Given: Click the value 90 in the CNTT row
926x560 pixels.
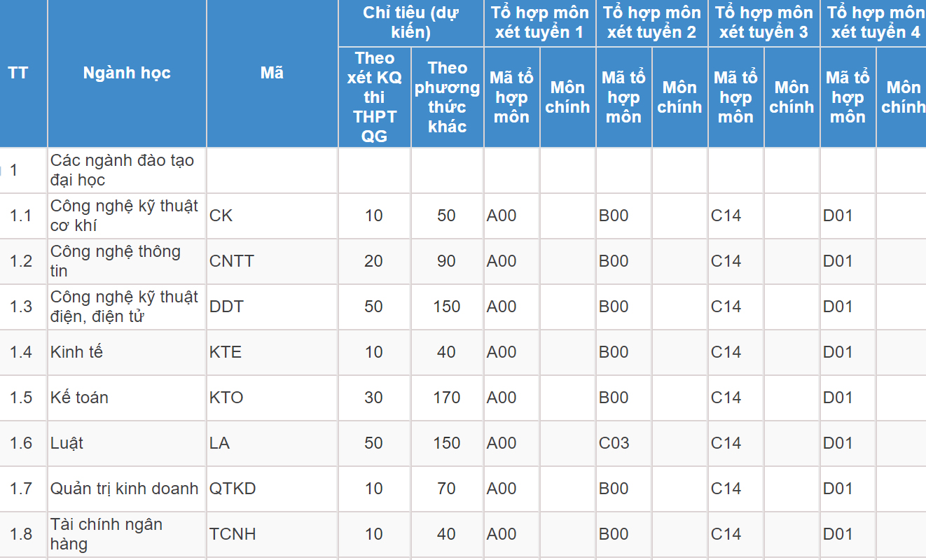Looking at the screenshot, I should 446,261.
